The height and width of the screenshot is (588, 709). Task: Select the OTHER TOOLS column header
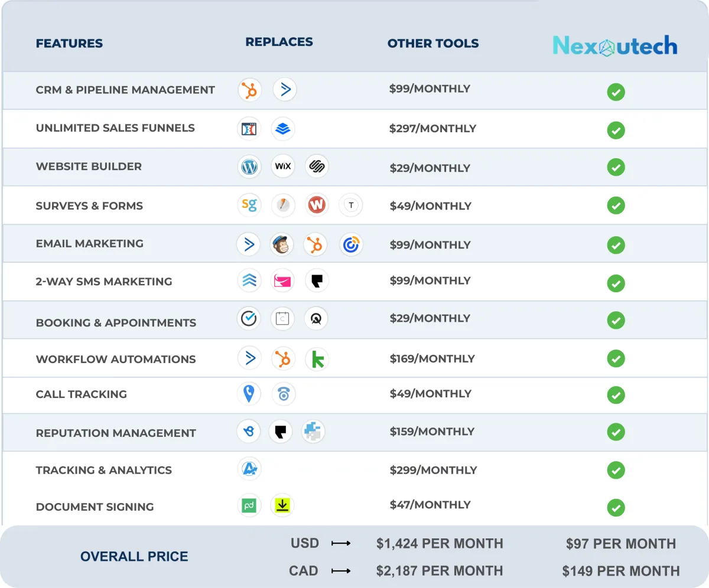433,44
